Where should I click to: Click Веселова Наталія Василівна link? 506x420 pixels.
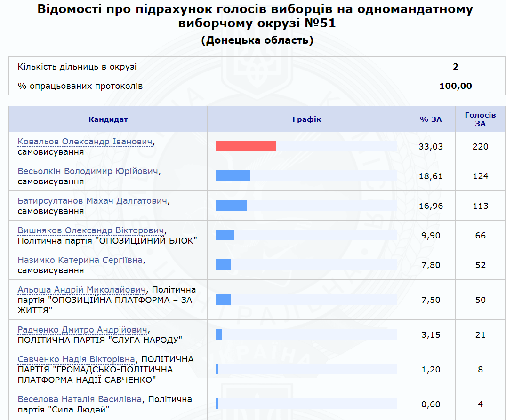tap(80, 399)
